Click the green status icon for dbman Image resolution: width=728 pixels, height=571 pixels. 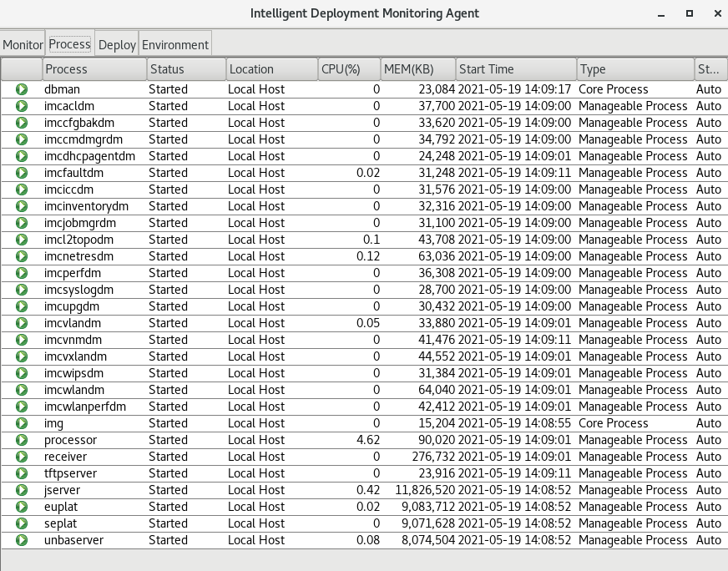coord(22,89)
